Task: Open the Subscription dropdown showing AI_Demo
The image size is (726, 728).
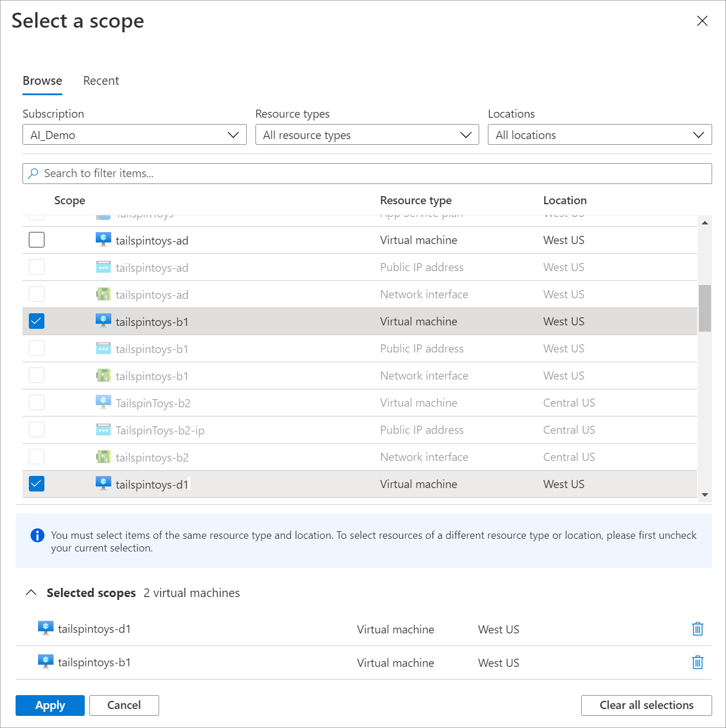Action: coord(134,135)
